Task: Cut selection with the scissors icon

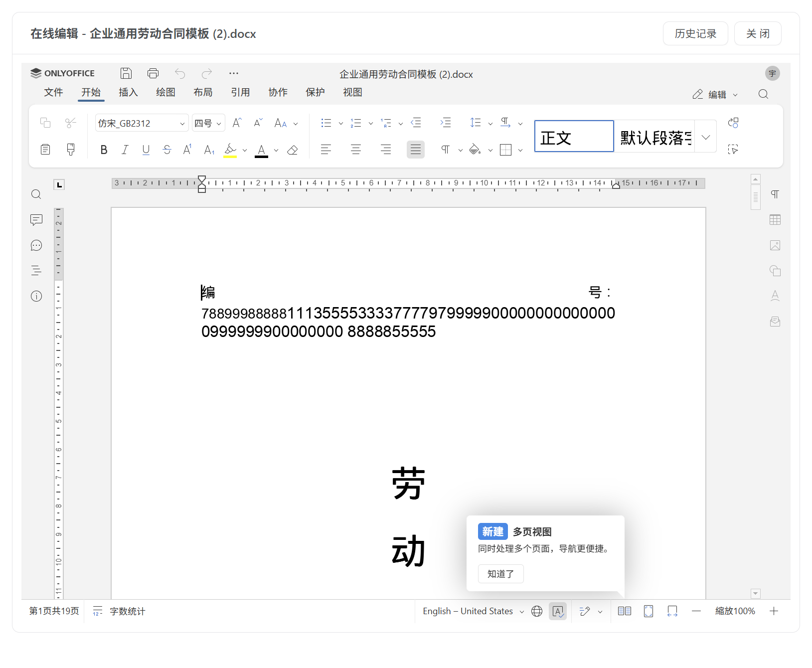Action: 71,123
